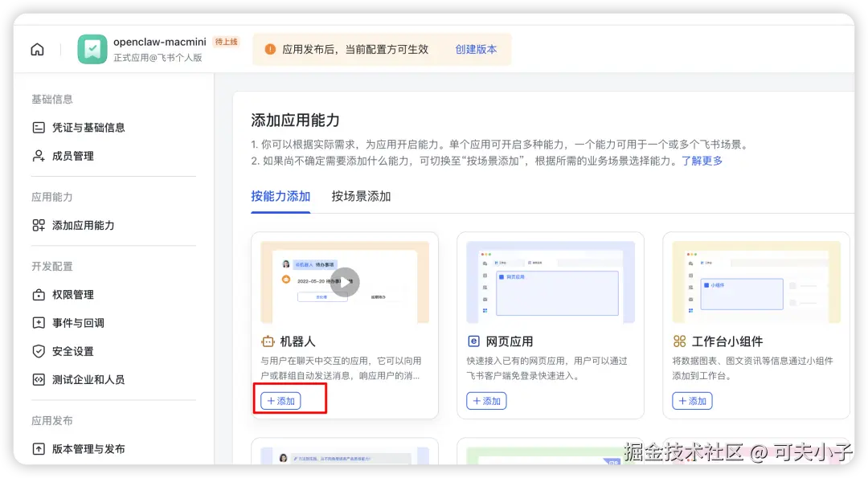Open 权限管理 in sidebar
Screen dimensions: 868x478
(x=73, y=295)
